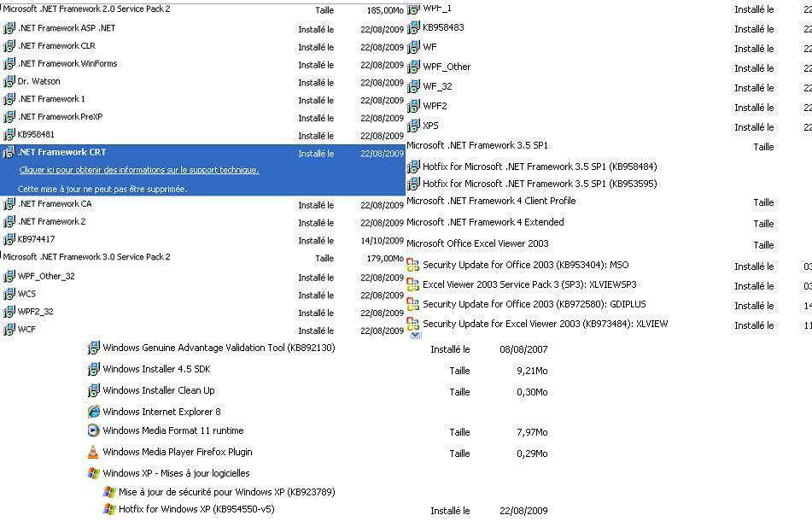The height and width of the screenshot is (521, 812).
Task: Click the icon next to .NET Framework WinForms
Action: pyautogui.click(x=9, y=64)
